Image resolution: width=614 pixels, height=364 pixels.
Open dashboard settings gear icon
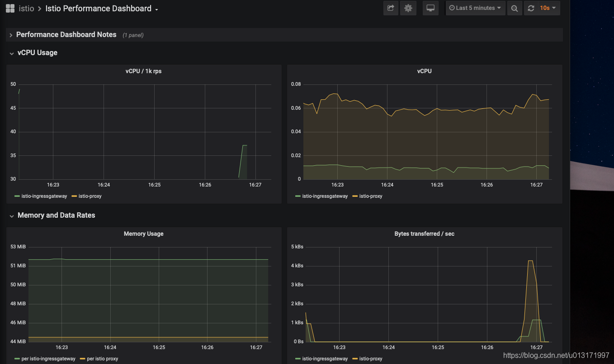(408, 8)
